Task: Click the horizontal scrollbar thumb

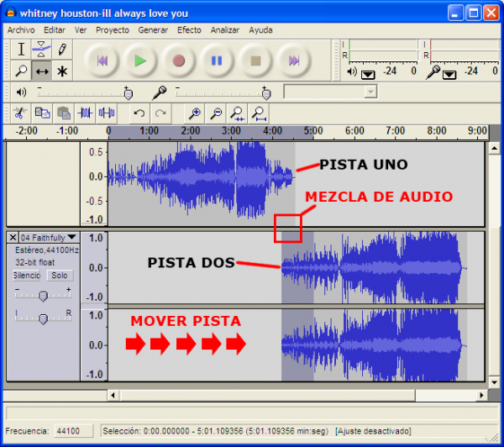Action: (x=267, y=395)
